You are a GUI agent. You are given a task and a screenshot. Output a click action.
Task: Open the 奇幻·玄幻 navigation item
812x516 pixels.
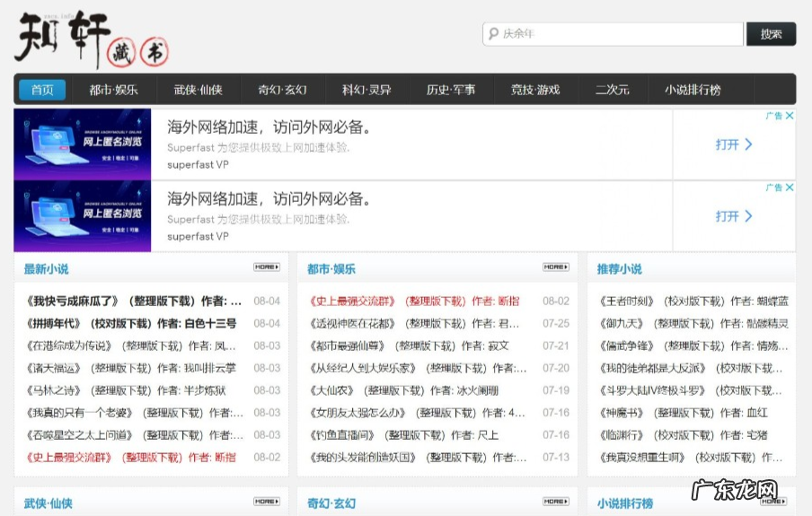(x=282, y=90)
